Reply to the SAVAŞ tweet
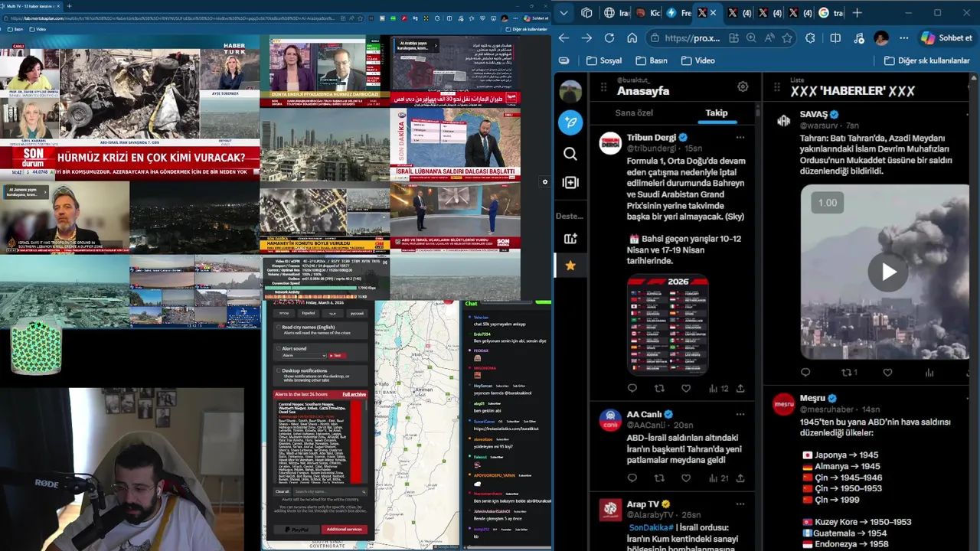 pyautogui.click(x=805, y=373)
